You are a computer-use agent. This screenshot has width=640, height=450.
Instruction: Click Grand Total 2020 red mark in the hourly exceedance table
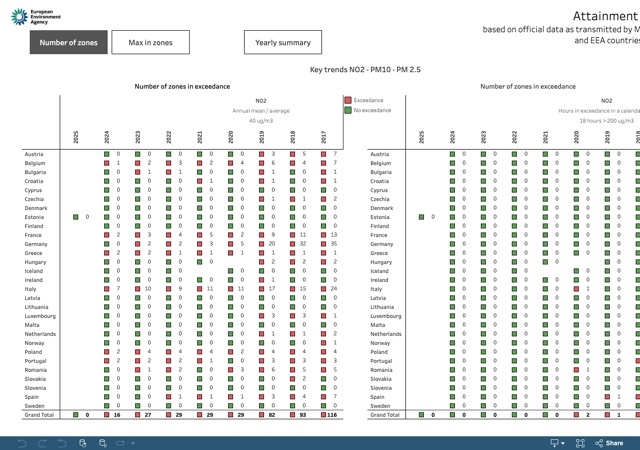(576, 414)
